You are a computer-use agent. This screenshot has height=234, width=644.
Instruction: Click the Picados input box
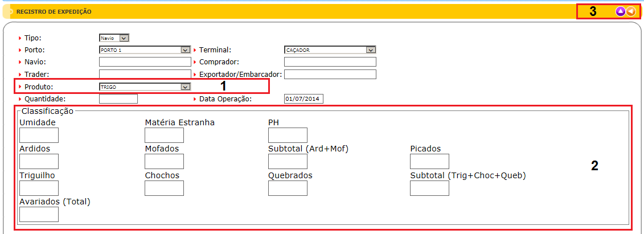click(429, 161)
